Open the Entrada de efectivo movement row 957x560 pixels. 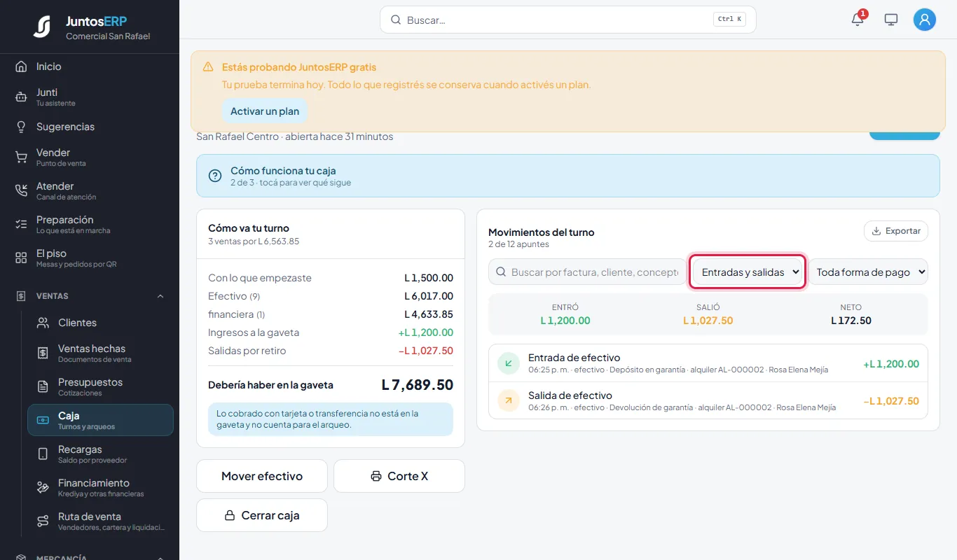click(x=708, y=363)
